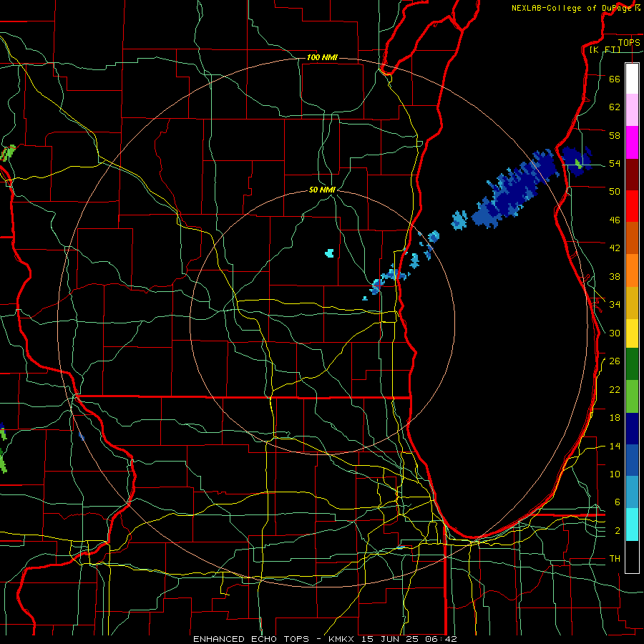
Task: Click the bright yellow legend color swatch
Action: [632, 333]
